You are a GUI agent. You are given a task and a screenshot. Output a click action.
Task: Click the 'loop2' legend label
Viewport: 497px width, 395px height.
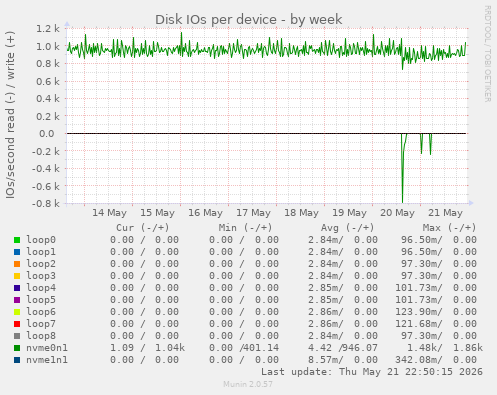41,264
